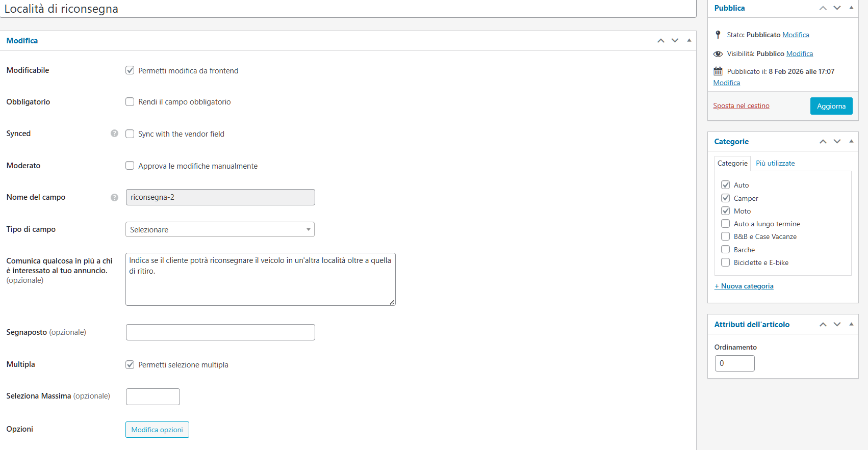Screen dimensions: 868x450
Task: Open the Tipo di campo dropdown
Action: pyautogui.click(x=220, y=230)
